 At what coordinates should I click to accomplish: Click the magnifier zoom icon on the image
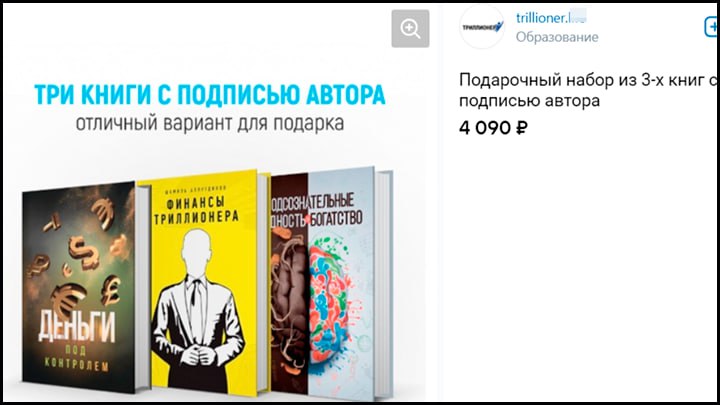(x=410, y=28)
